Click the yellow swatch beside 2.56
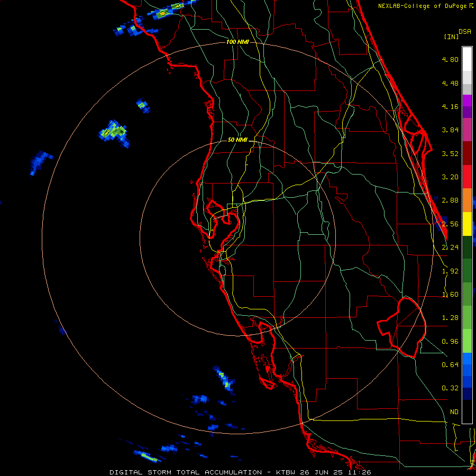This screenshot has height=476, width=476. tap(467, 224)
